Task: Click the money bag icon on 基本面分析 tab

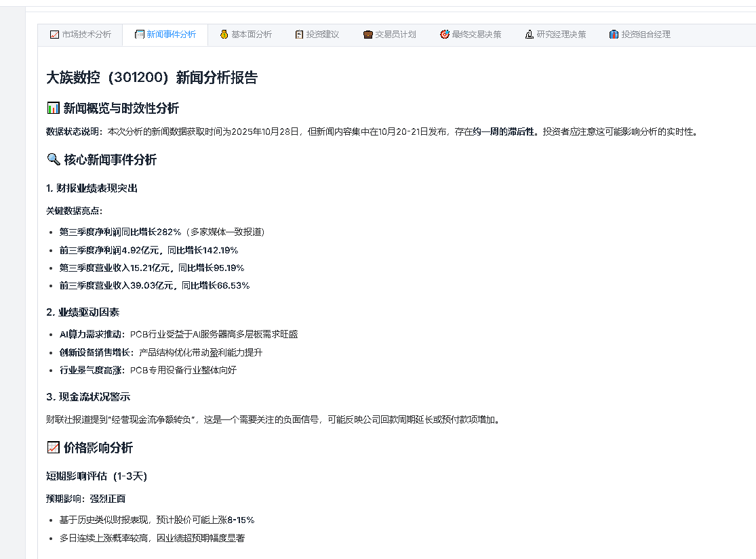Action: point(224,35)
